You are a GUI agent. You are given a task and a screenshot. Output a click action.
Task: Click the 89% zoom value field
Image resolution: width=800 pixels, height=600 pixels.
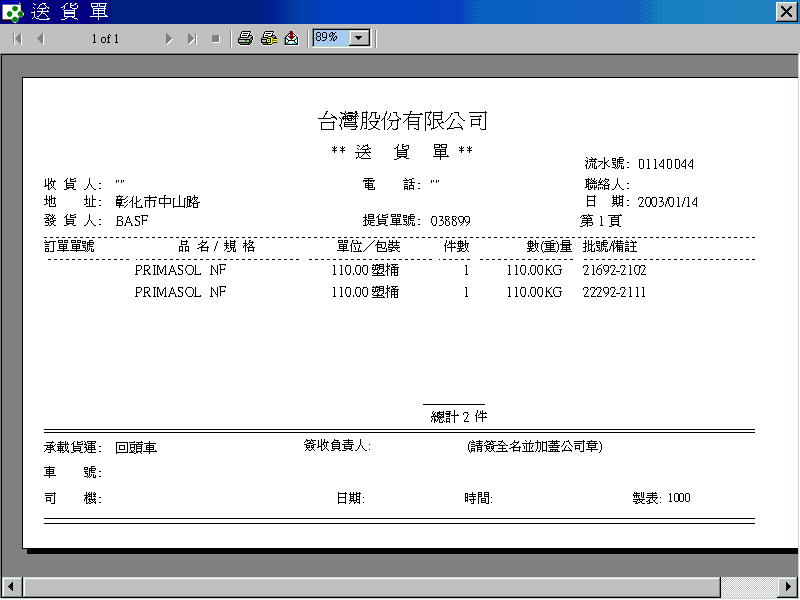[x=331, y=38]
